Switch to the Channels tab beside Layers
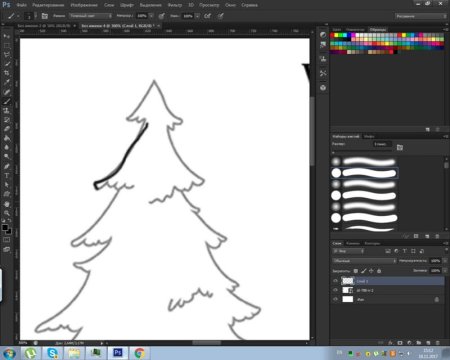This screenshot has height=360, width=450. coord(353,243)
